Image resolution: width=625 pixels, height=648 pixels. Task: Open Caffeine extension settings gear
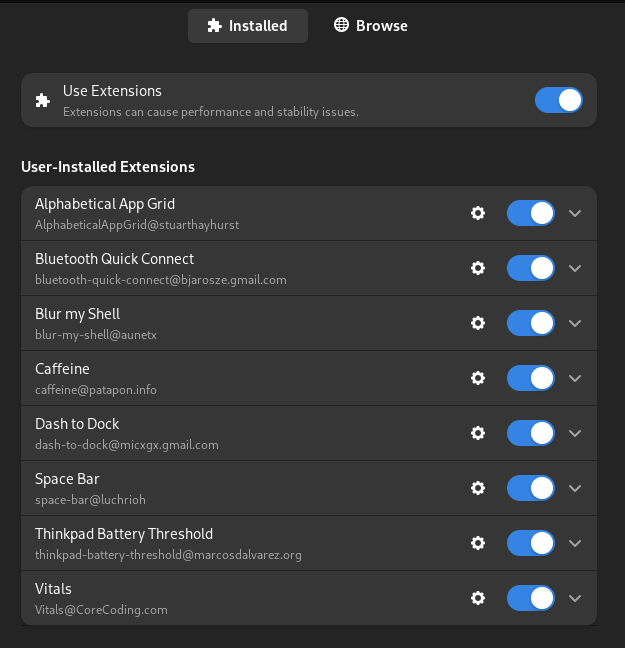(x=478, y=378)
